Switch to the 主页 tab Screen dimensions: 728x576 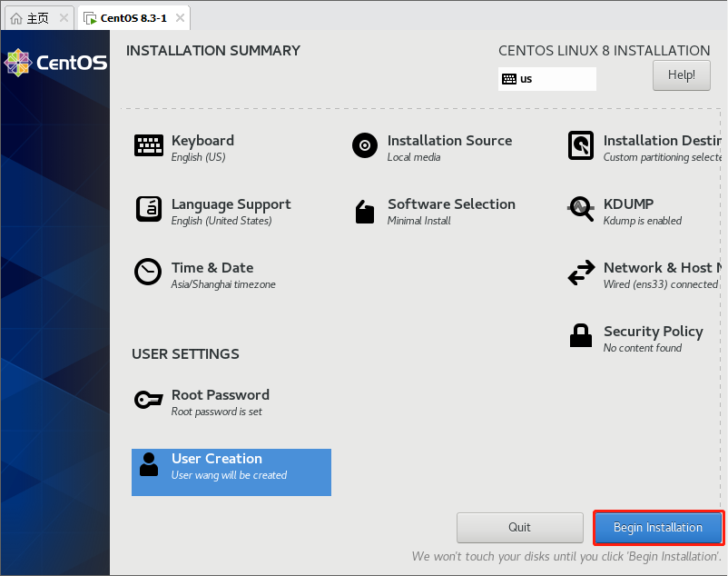coord(39,18)
